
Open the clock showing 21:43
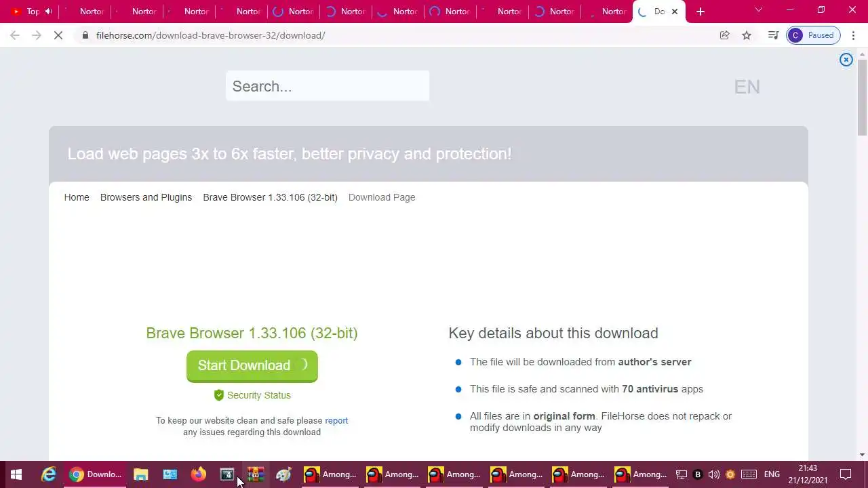click(808, 474)
